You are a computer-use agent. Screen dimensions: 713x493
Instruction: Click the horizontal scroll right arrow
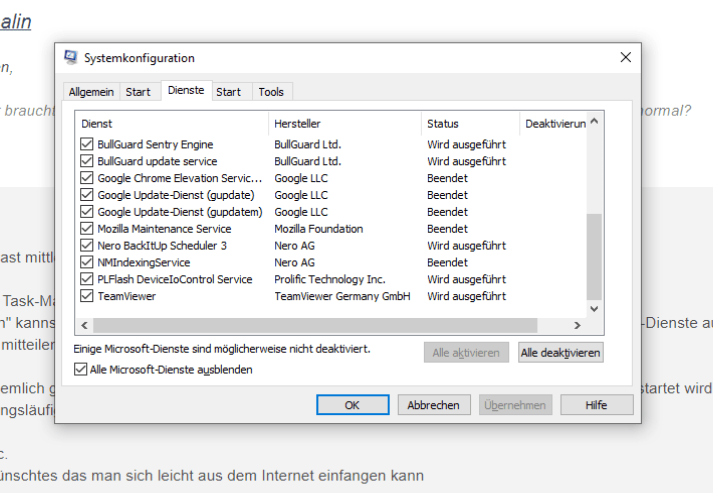pos(577,325)
